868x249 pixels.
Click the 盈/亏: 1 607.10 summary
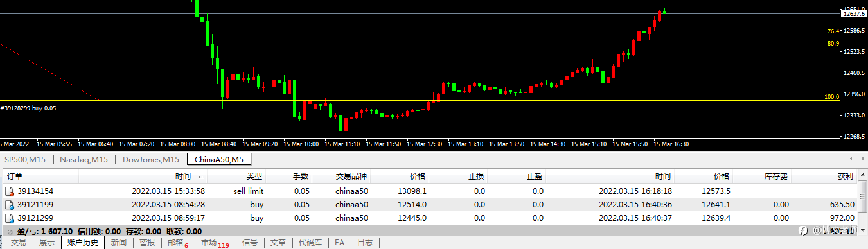click(x=45, y=231)
